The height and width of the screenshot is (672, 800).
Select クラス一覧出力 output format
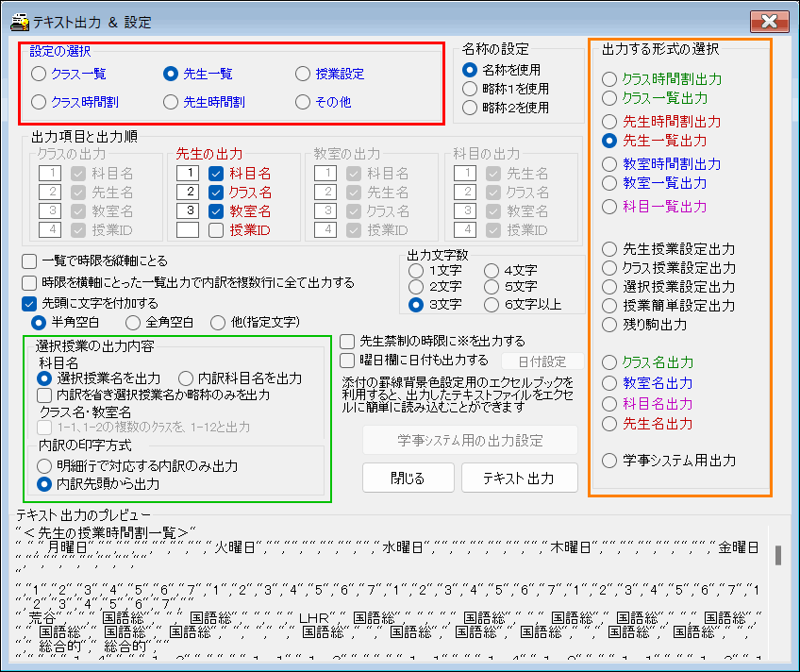[609, 98]
